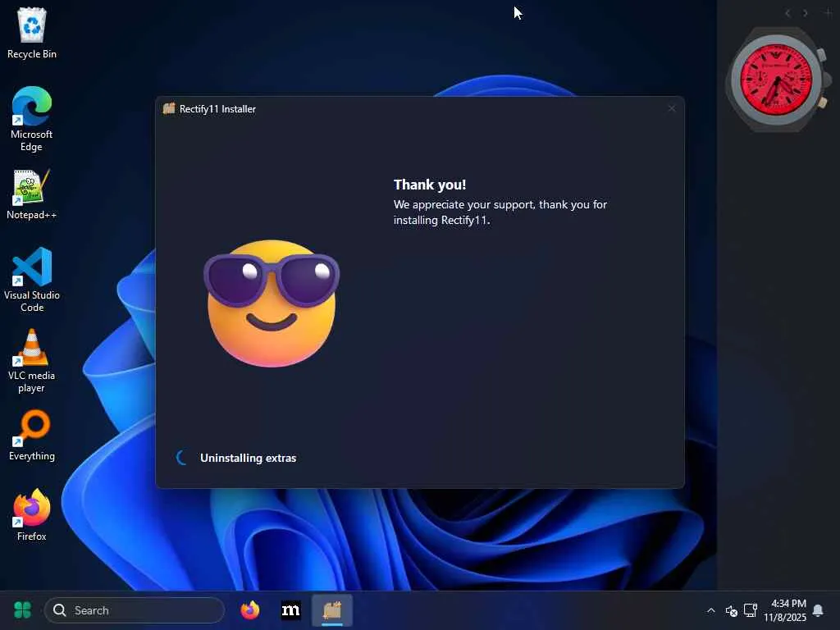The height and width of the screenshot is (630, 840).
Task: Select the Firefox desktop shortcut
Action: point(32,515)
